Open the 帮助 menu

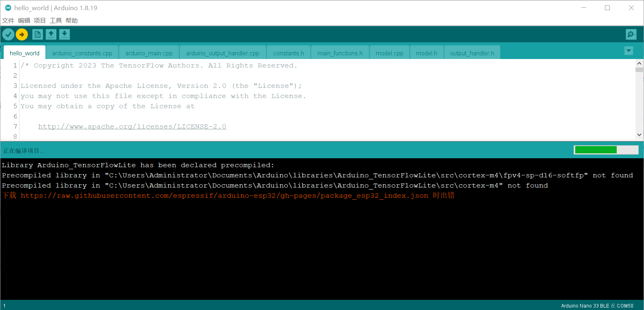(72, 21)
